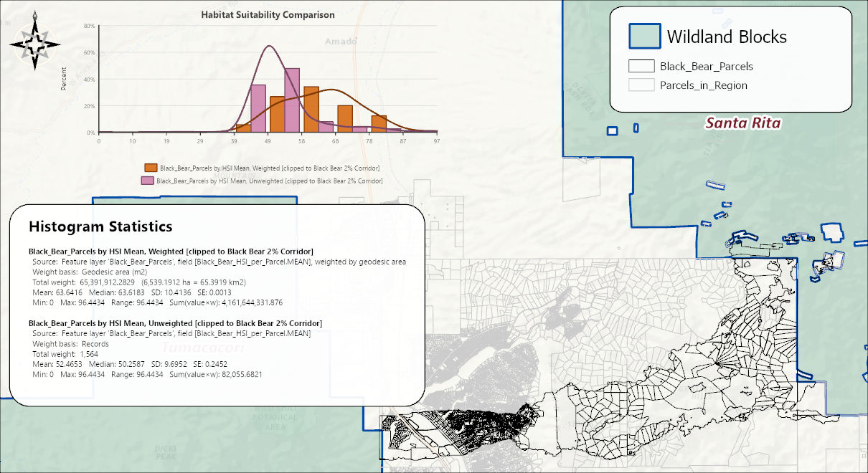Select the Wildland Blocks legend swatch
Viewport: 868px width, 473px height.
coord(643,36)
